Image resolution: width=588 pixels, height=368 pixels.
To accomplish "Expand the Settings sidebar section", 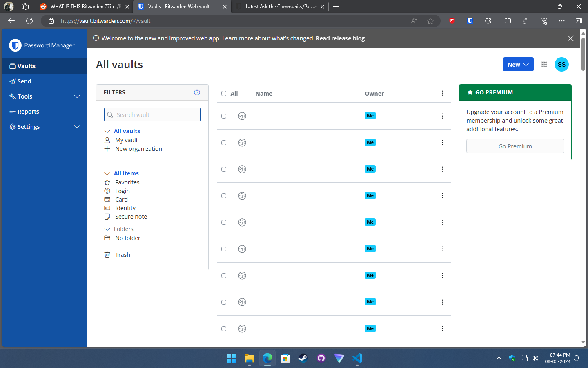I will (45, 127).
